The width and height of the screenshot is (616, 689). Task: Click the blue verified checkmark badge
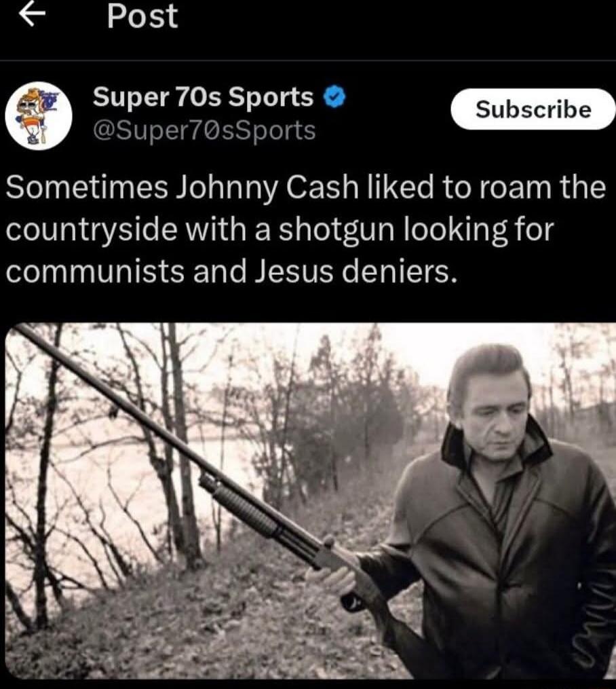(x=335, y=98)
